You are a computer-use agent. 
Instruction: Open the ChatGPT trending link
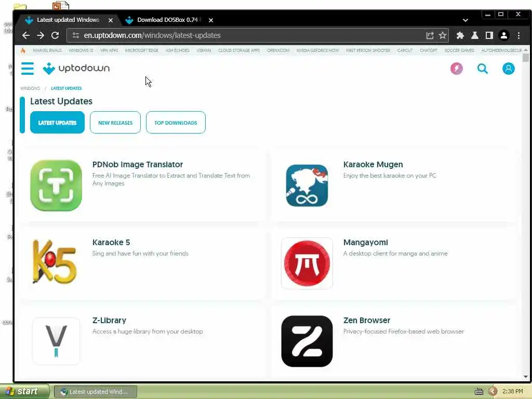coord(429,50)
